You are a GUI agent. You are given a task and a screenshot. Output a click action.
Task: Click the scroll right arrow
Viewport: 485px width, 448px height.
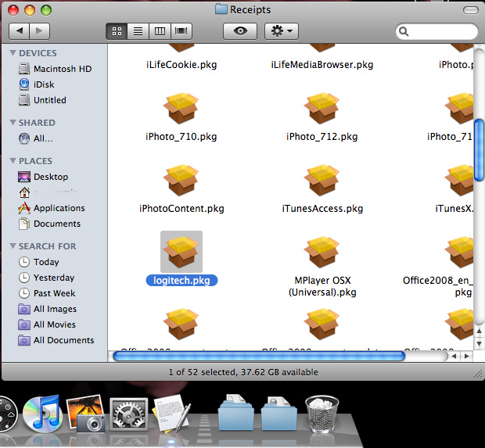point(466,357)
